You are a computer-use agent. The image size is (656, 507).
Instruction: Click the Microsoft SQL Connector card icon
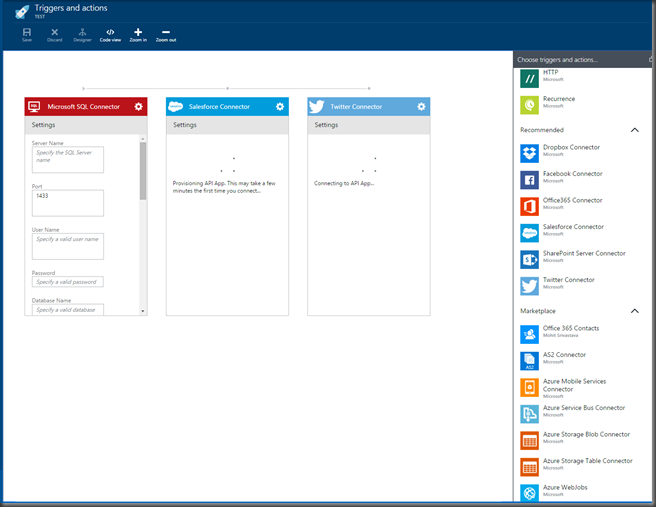tap(34, 107)
